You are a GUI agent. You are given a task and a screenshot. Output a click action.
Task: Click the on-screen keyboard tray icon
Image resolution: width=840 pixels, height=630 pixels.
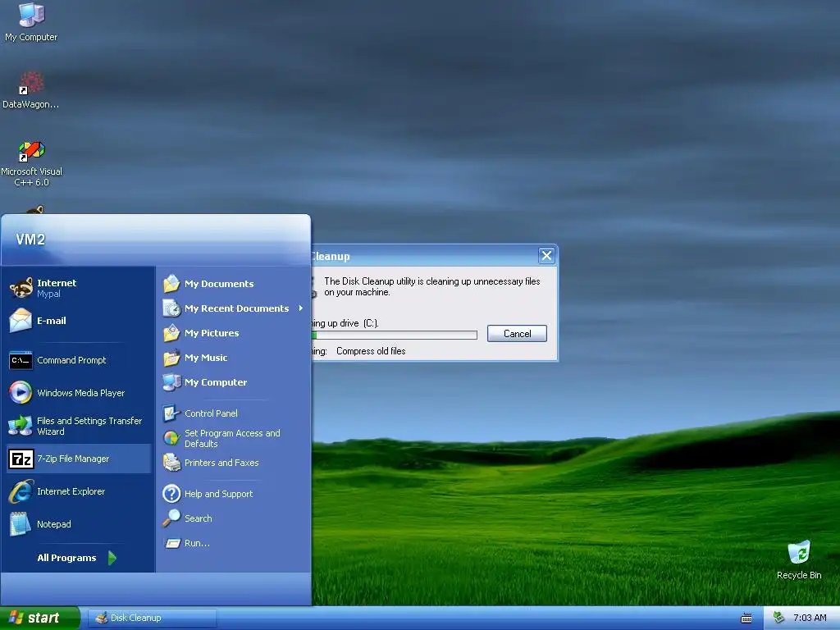pyautogui.click(x=746, y=619)
